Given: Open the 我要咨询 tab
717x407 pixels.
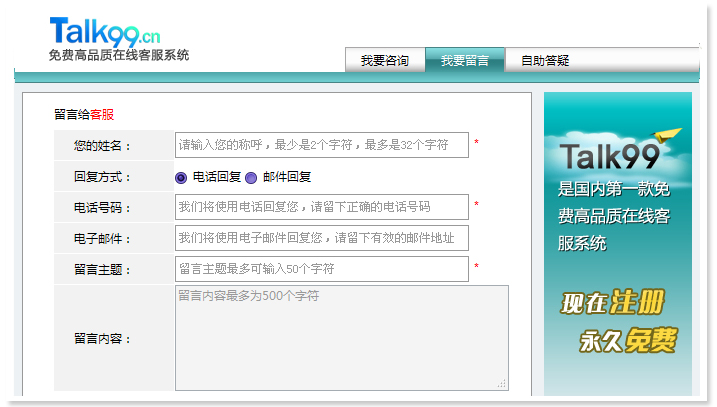Looking at the screenshot, I should (385, 60).
